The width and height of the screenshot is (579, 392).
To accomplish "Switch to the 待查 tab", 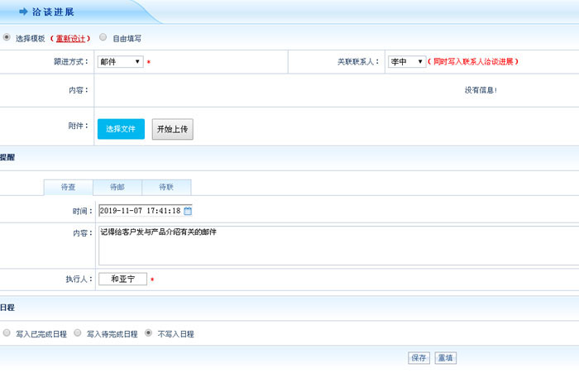I will 68,188.
